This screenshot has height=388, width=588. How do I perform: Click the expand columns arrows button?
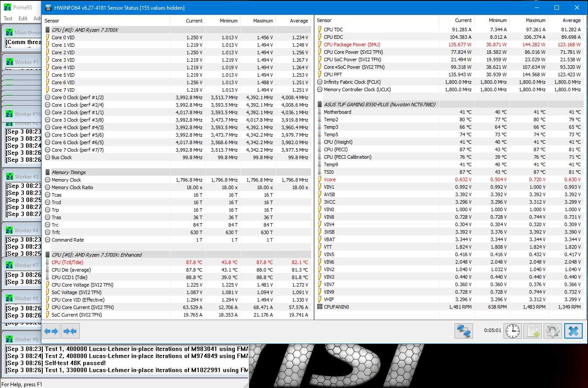tap(52, 331)
